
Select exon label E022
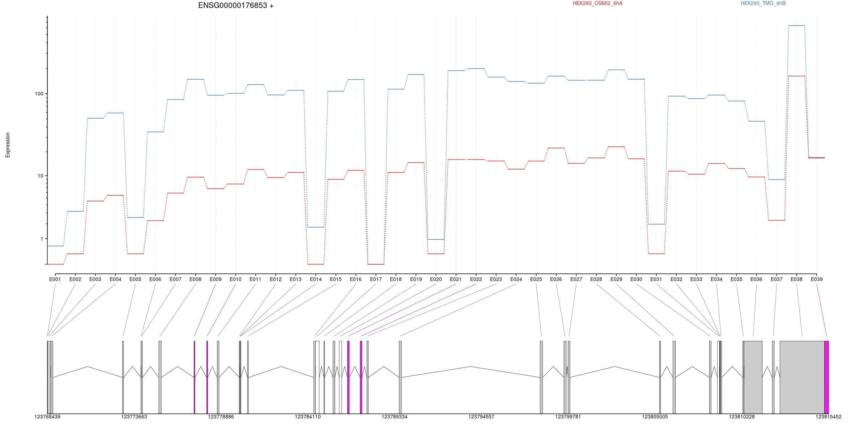click(x=476, y=279)
